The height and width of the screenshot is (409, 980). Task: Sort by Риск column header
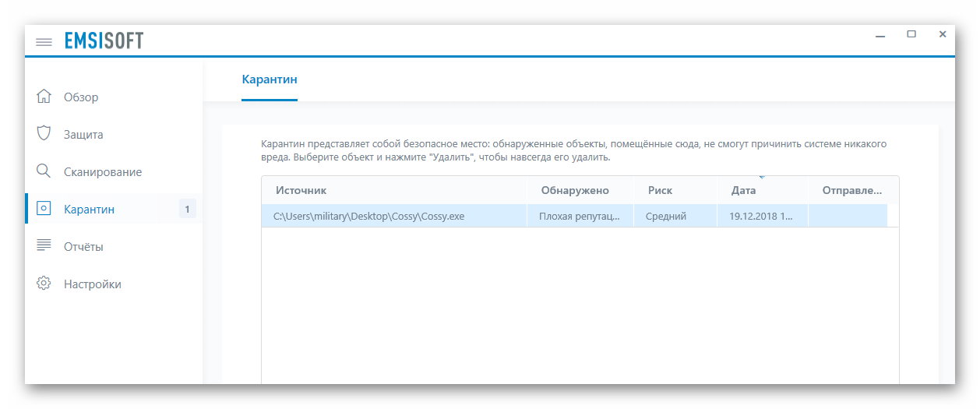tap(675, 190)
